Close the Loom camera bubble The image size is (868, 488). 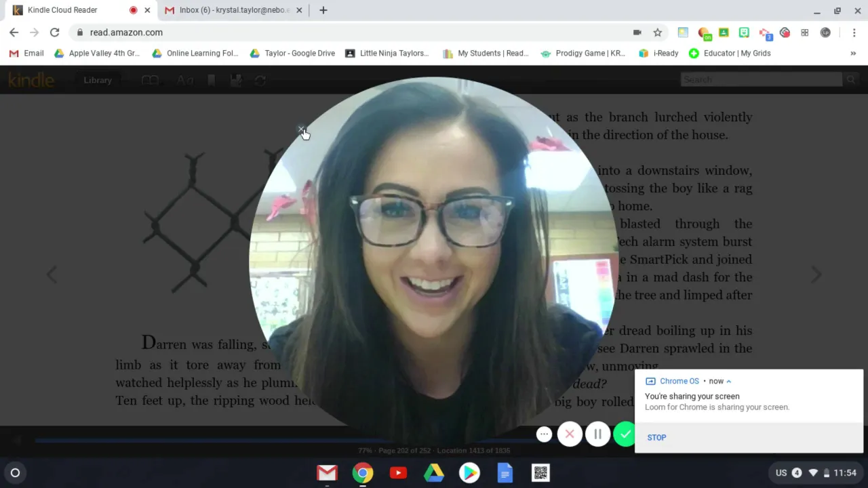click(300, 129)
